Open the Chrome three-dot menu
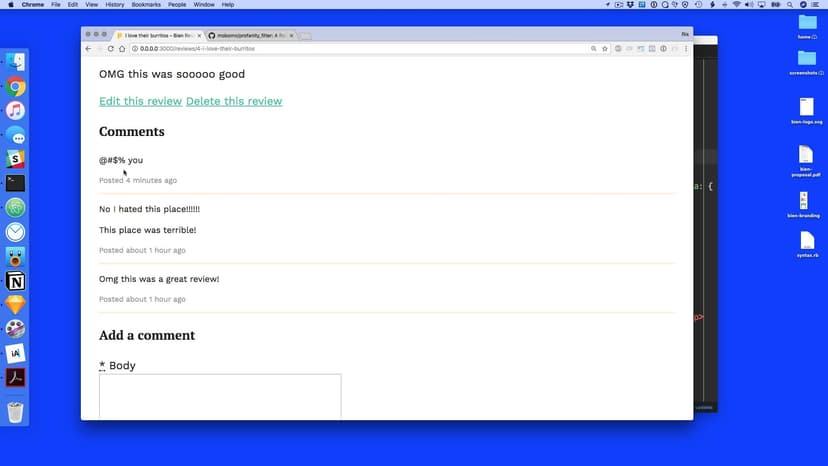The height and width of the screenshot is (466, 828). click(686, 48)
